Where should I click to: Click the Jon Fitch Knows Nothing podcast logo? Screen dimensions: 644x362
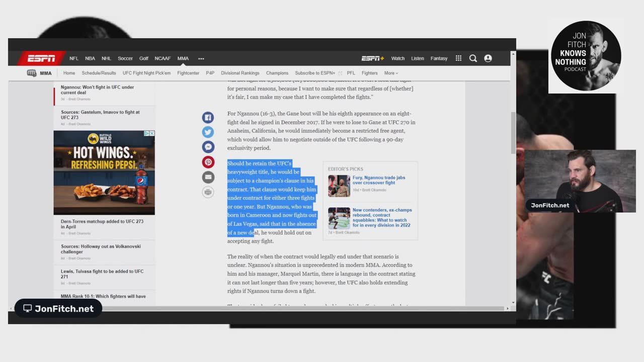(586, 56)
